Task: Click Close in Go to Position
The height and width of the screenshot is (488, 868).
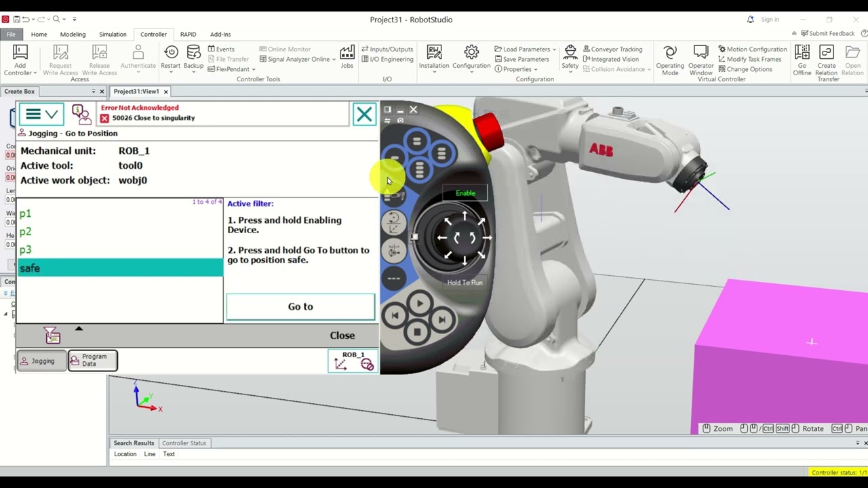Action: tap(342, 335)
